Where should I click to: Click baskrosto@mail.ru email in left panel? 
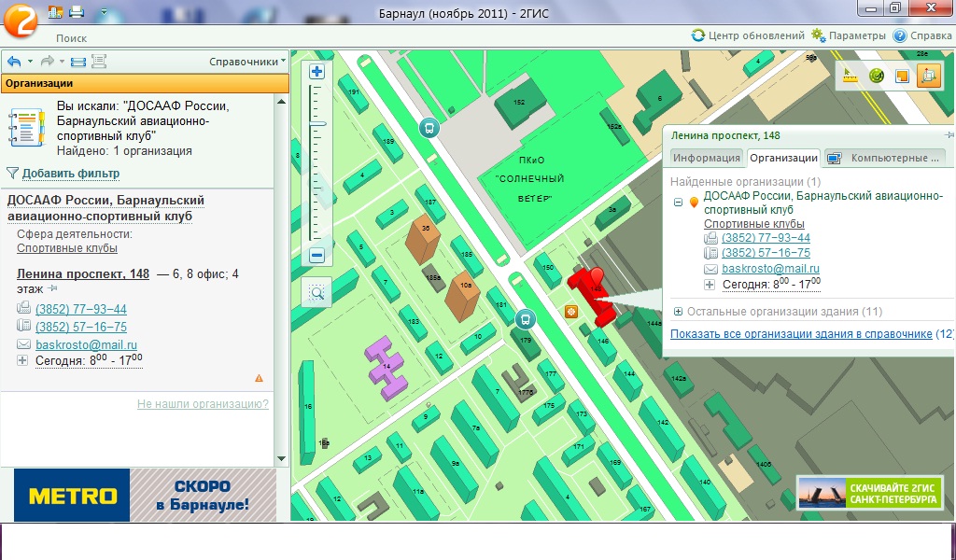(86, 344)
